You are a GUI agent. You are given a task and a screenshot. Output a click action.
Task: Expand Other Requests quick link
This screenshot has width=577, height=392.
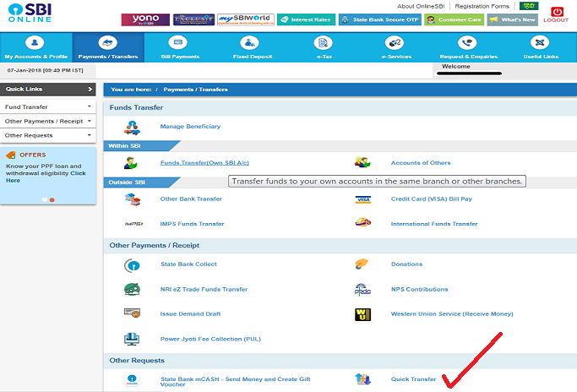[x=48, y=135]
